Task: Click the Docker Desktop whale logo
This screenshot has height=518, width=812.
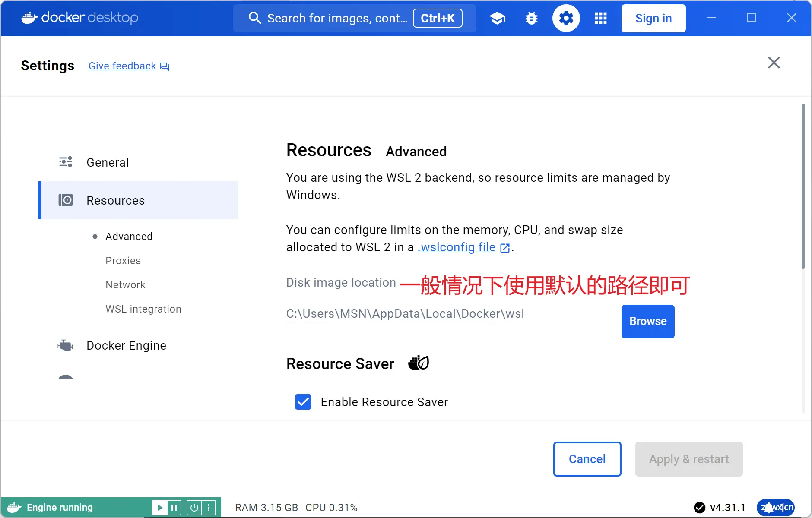Action: pos(29,18)
